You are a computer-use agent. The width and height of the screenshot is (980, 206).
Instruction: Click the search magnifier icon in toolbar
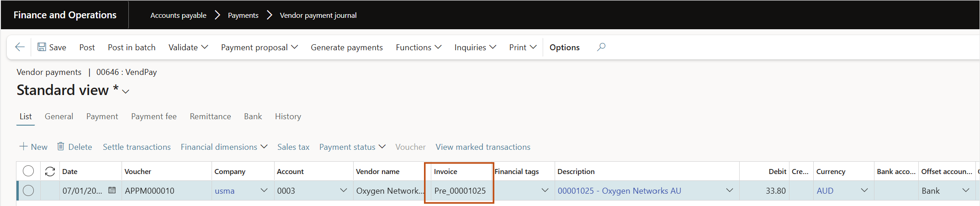(x=601, y=47)
